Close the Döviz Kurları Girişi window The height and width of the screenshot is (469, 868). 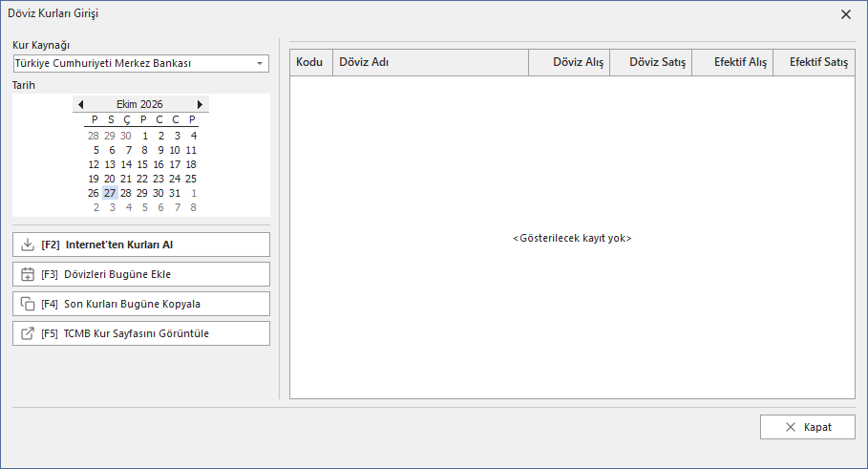pyautogui.click(x=846, y=14)
